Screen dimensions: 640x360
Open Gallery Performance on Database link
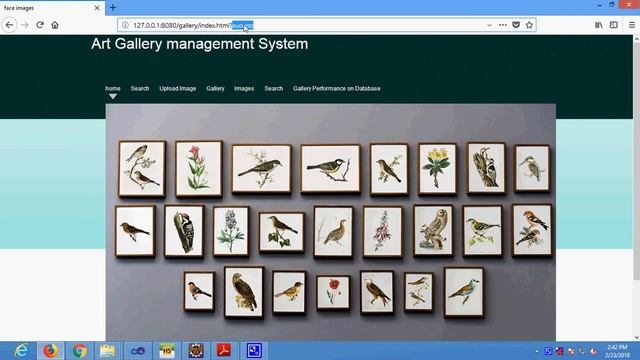coord(336,88)
